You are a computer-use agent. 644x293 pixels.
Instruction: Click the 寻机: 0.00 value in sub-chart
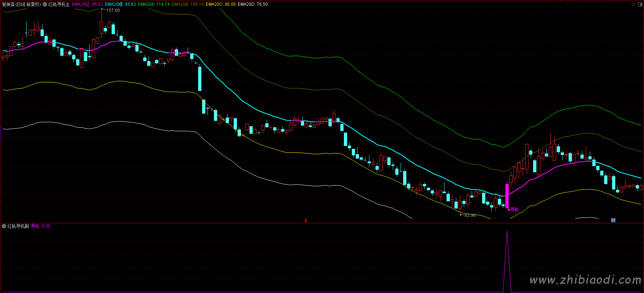(41, 226)
